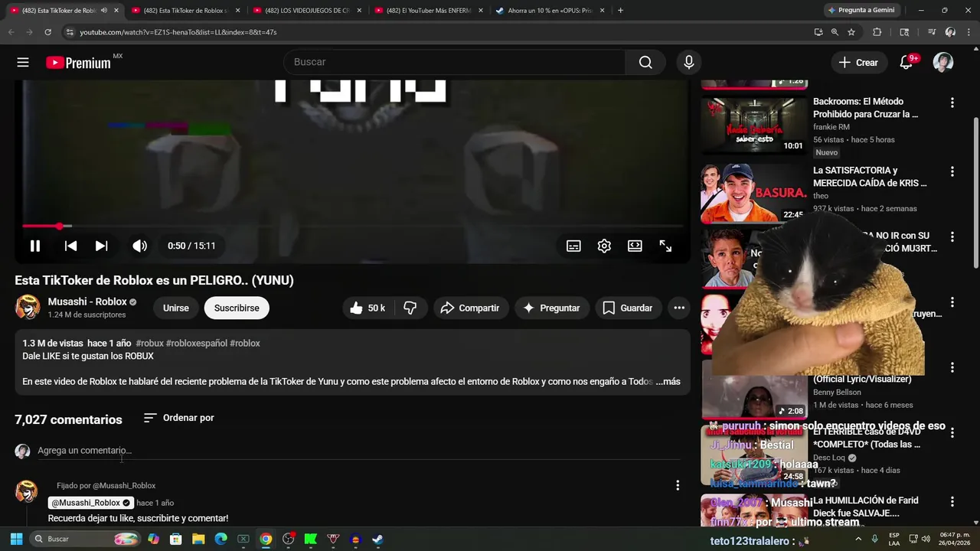Share the video via Compartir
Screen dimensions: 980x551
click(471, 308)
